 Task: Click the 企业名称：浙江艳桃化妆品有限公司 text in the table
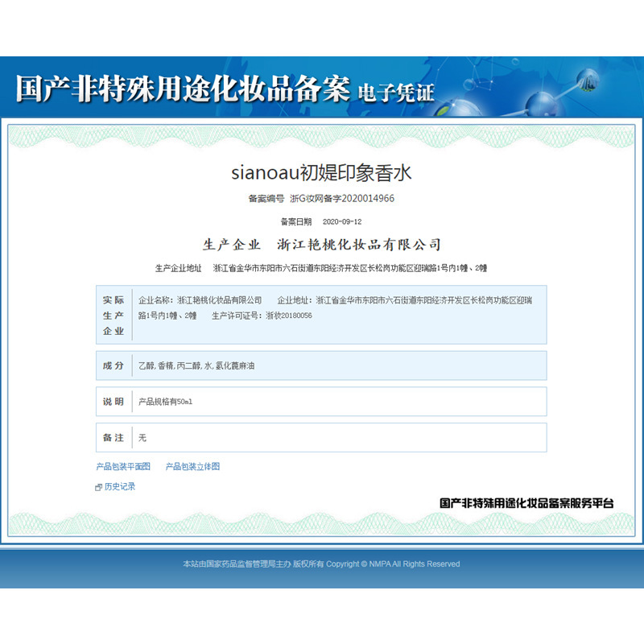[x=200, y=300]
